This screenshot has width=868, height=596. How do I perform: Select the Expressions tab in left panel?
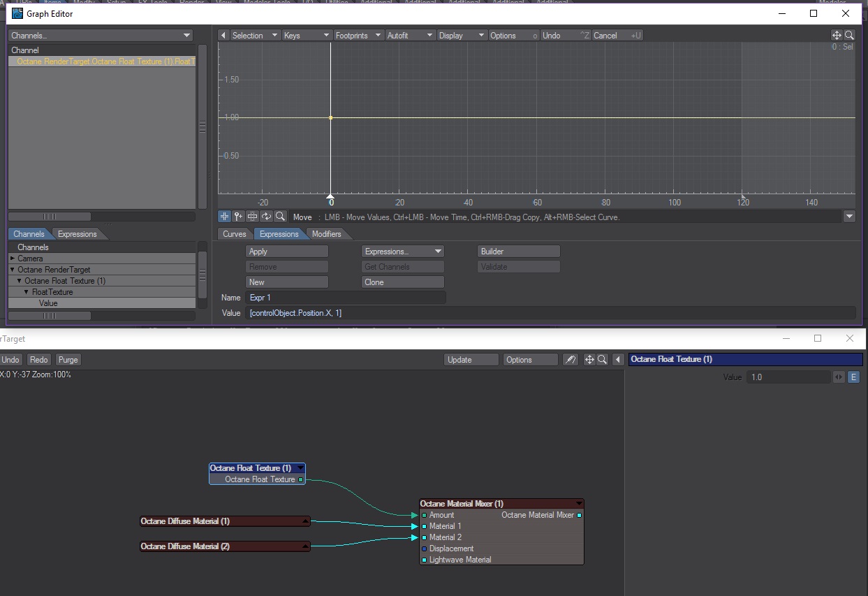coord(78,234)
